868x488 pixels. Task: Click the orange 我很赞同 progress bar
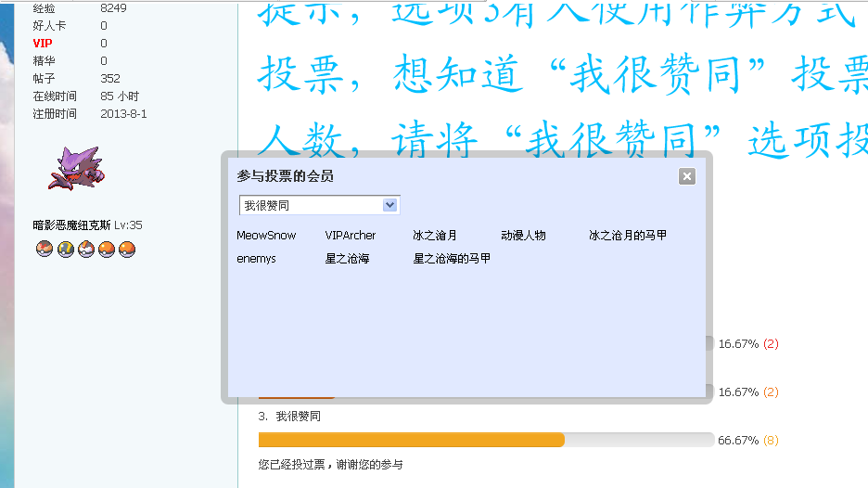[x=412, y=440]
